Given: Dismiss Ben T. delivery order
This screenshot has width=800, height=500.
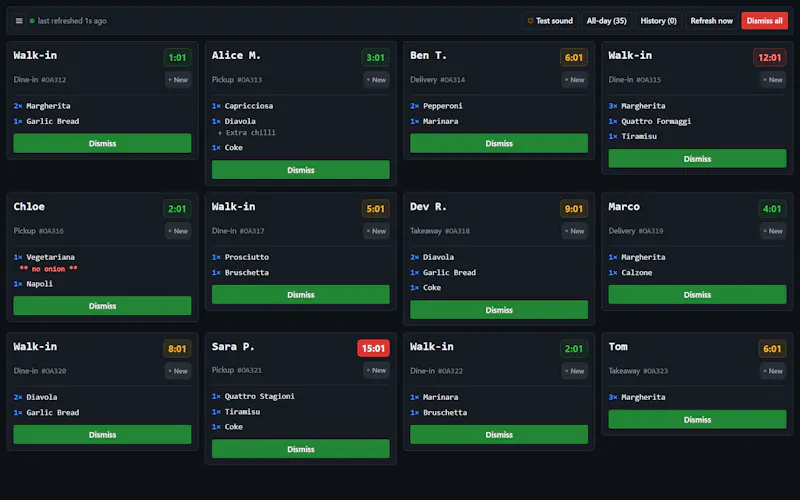Looking at the screenshot, I should click(499, 143).
